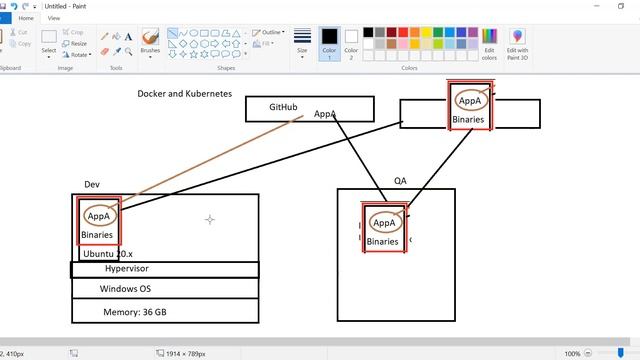The width and height of the screenshot is (640, 360).
Task: Select the Rectangle shape
Action: (204, 33)
